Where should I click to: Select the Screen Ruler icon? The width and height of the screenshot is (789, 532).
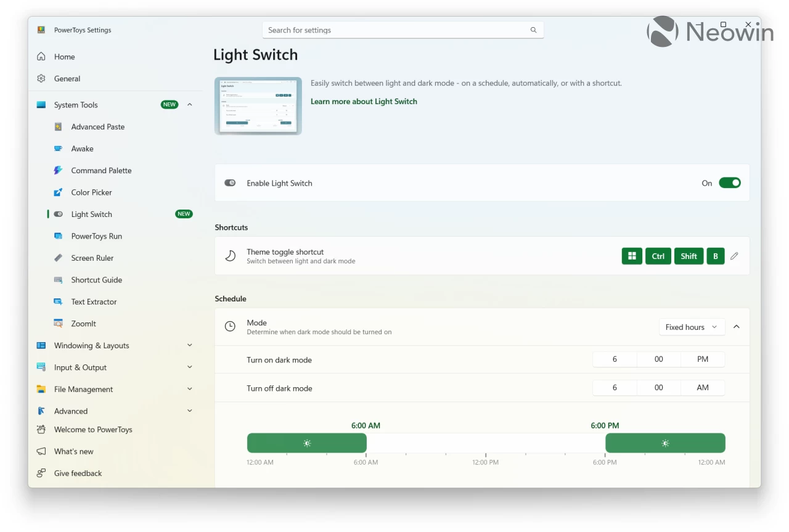click(58, 258)
